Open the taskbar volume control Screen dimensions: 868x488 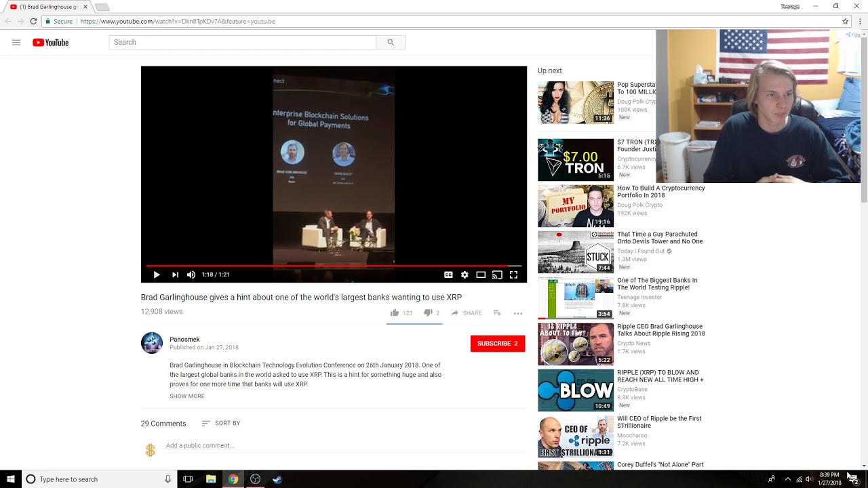click(808, 479)
